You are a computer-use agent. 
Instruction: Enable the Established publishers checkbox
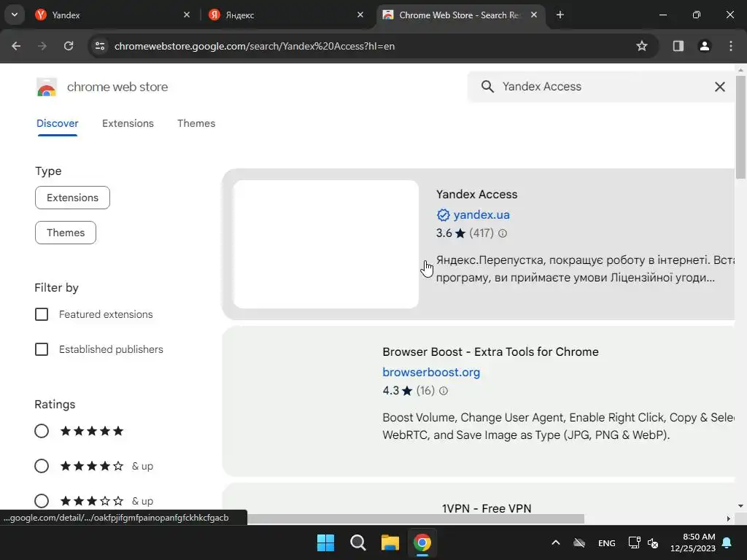coord(42,349)
